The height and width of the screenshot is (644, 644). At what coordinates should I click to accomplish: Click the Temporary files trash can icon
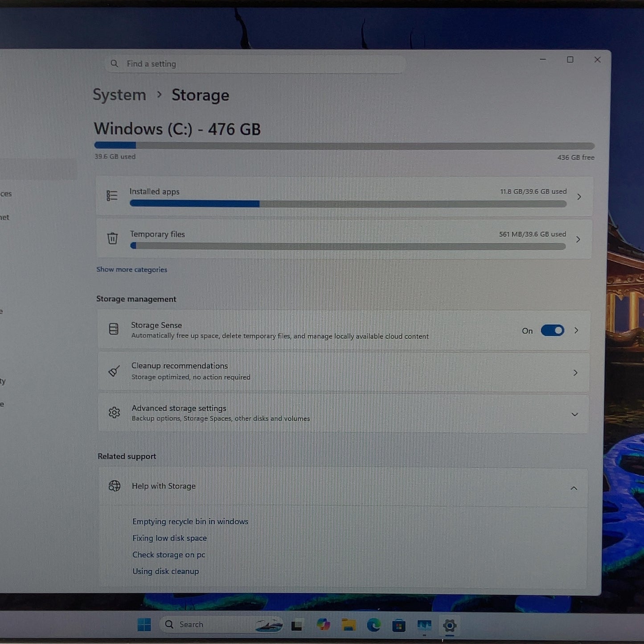[x=112, y=238]
